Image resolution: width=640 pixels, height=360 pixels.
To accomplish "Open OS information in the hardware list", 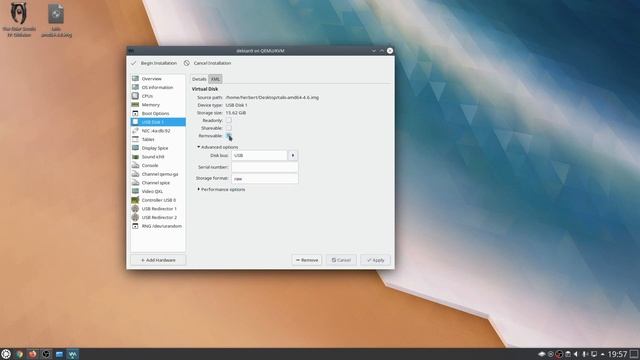I will tap(158, 87).
